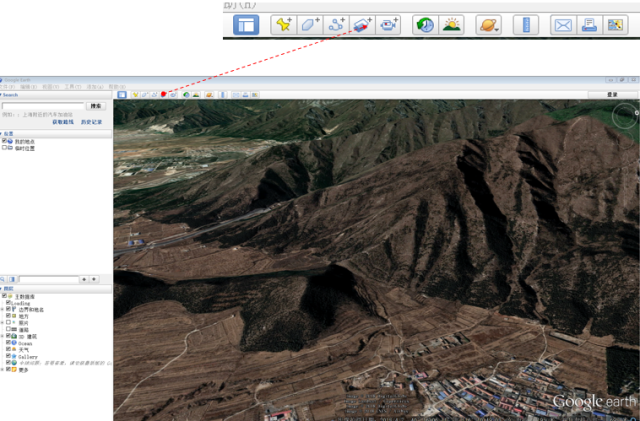640x421 pixels.
Task: Uncheck the 边界和地名 layer
Action: [8, 309]
